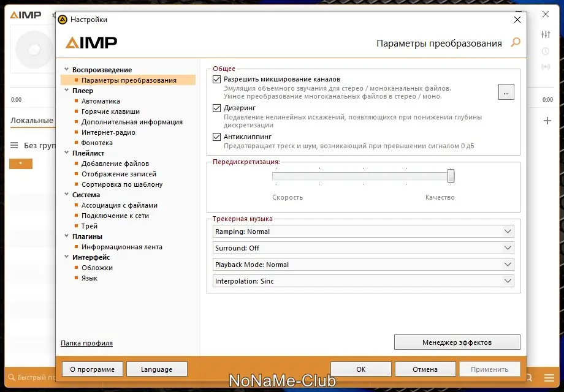Select the Локальные tab in AIMP window
Image resolution: width=564 pixels, height=392 pixels.
coord(32,121)
